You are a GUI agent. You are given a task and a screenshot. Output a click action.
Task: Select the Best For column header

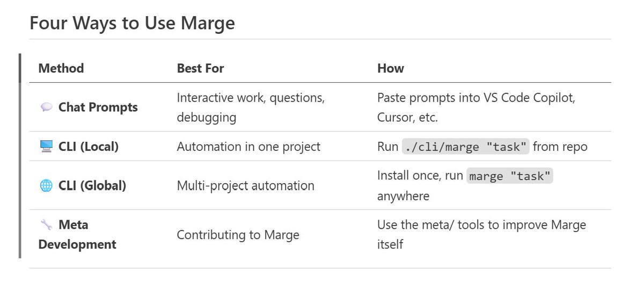click(201, 68)
